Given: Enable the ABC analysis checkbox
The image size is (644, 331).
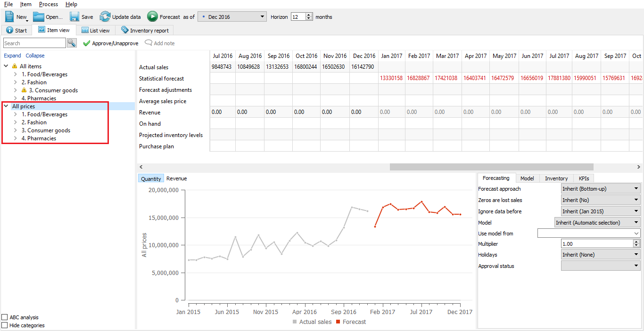Looking at the screenshot, I should (5, 317).
